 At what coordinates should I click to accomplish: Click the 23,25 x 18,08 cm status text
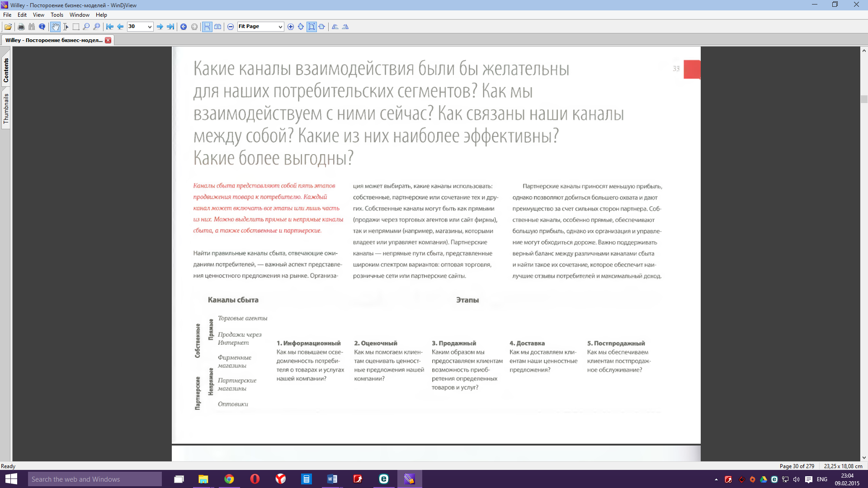pyautogui.click(x=843, y=466)
